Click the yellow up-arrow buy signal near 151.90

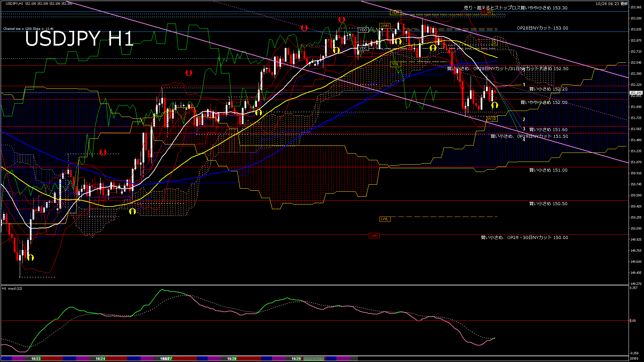495,105
